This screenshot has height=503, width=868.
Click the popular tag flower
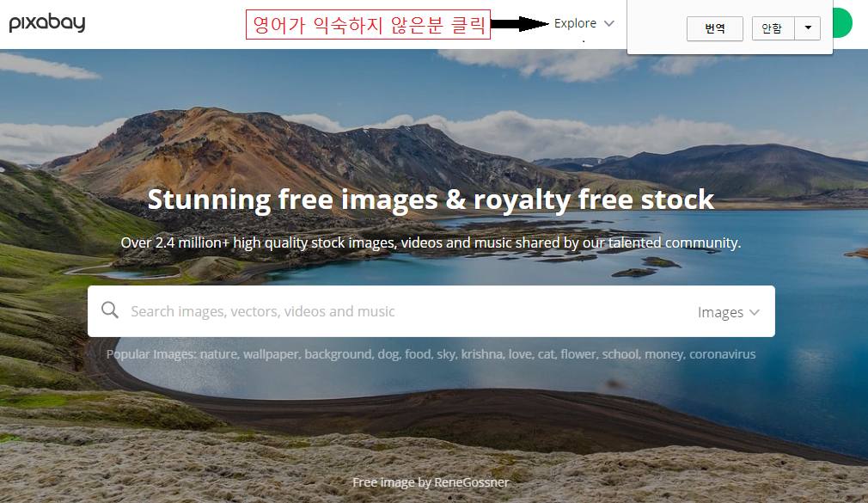pos(578,354)
